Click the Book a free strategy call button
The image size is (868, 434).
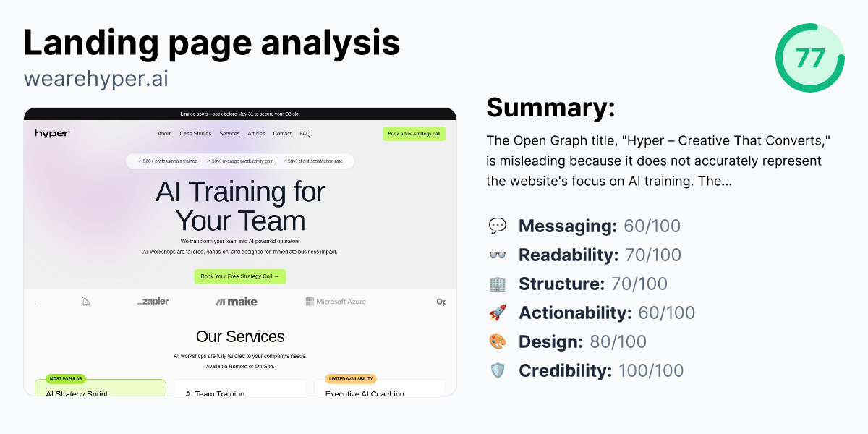pyautogui.click(x=414, y=134)
